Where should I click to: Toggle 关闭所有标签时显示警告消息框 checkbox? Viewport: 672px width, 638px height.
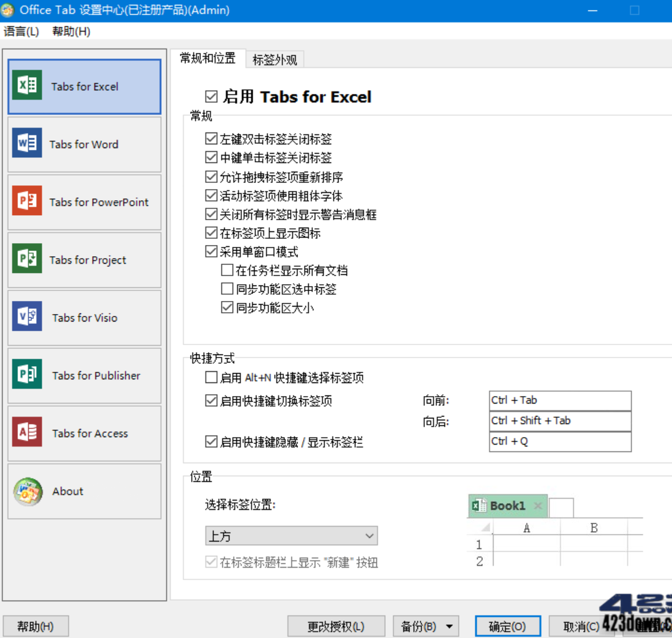211,214
